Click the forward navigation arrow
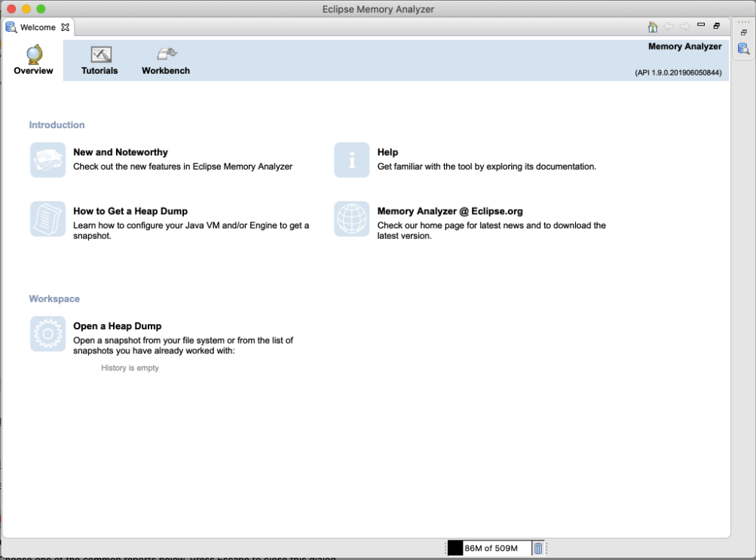The image size is (756, 560). [684, 26]
